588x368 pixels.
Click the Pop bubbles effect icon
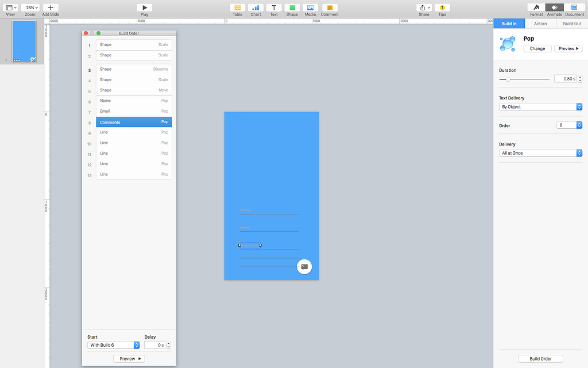pos(508,44)
